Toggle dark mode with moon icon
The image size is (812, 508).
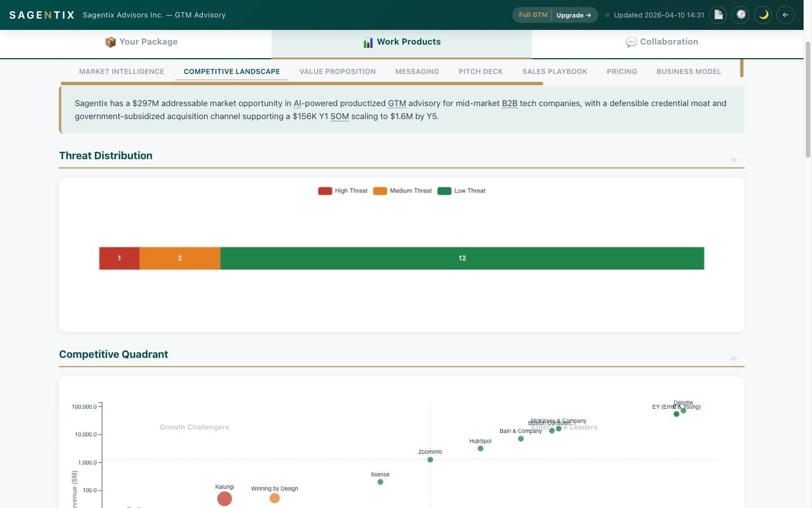[x=764, y=15]
